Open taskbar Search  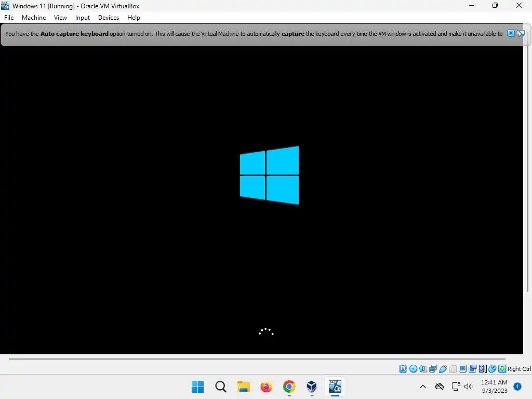click(x=220, y=387)
